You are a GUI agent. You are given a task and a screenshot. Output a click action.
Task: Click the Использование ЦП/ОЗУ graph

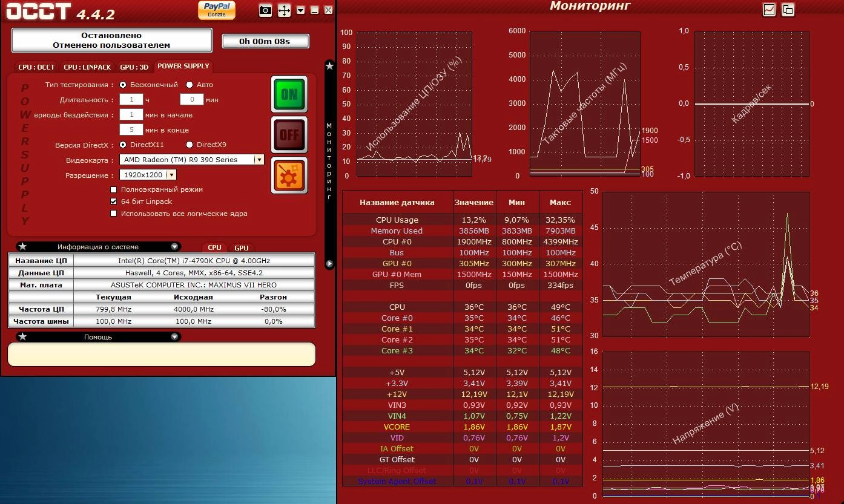click(414, 104)
